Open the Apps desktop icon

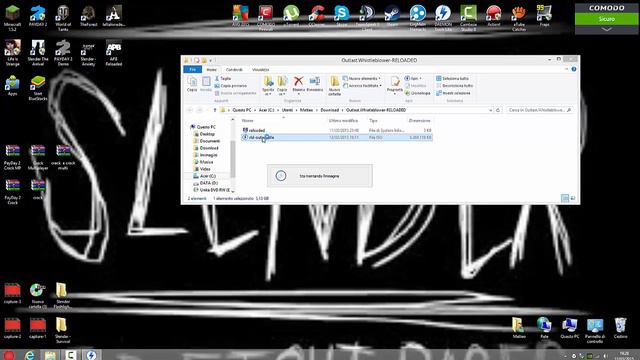[x=13, y=85]
